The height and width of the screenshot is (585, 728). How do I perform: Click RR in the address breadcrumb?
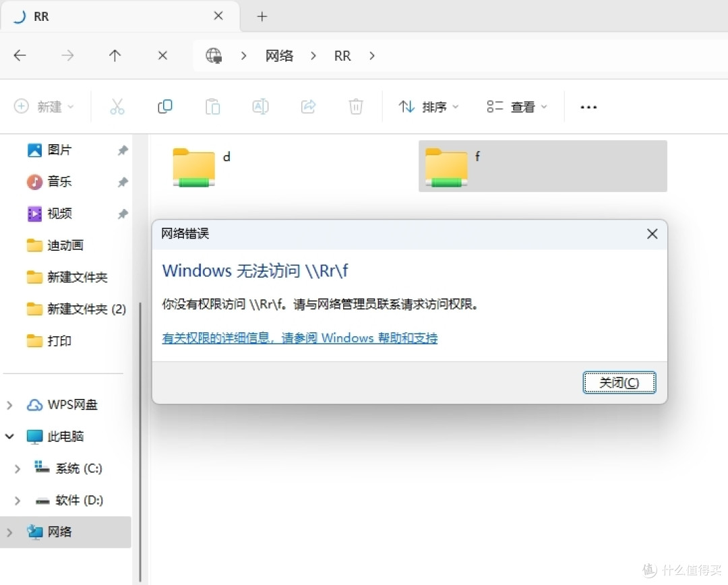click(342, 56)
